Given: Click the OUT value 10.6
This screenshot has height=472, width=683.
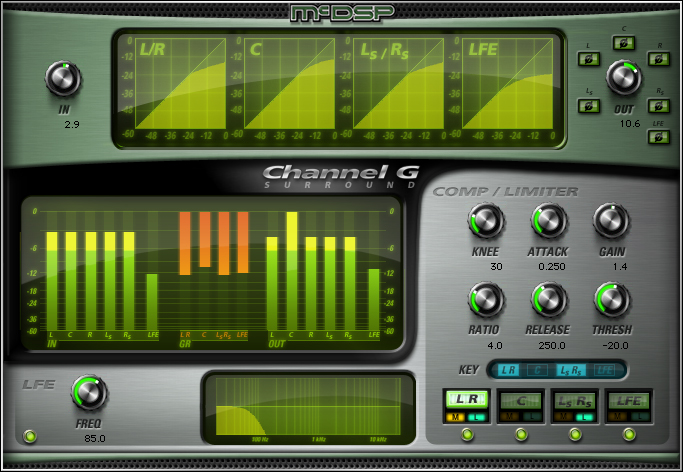Looking at the screenshot, I should pos(630,124).
